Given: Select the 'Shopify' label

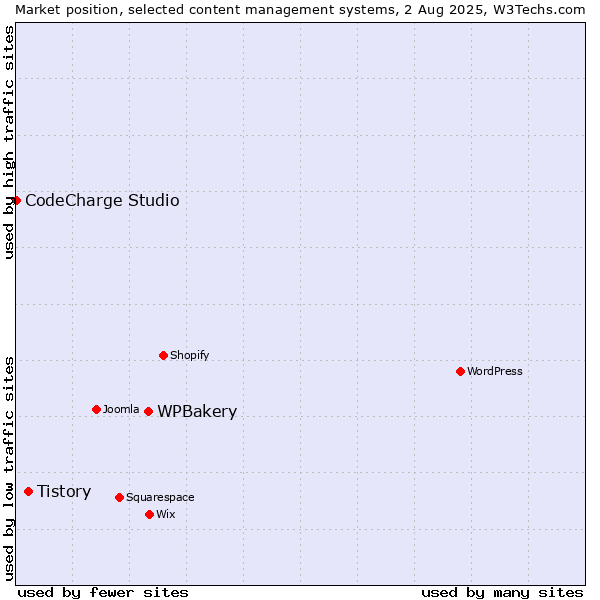Looking at the screenshot, I should tap(189, 355).
